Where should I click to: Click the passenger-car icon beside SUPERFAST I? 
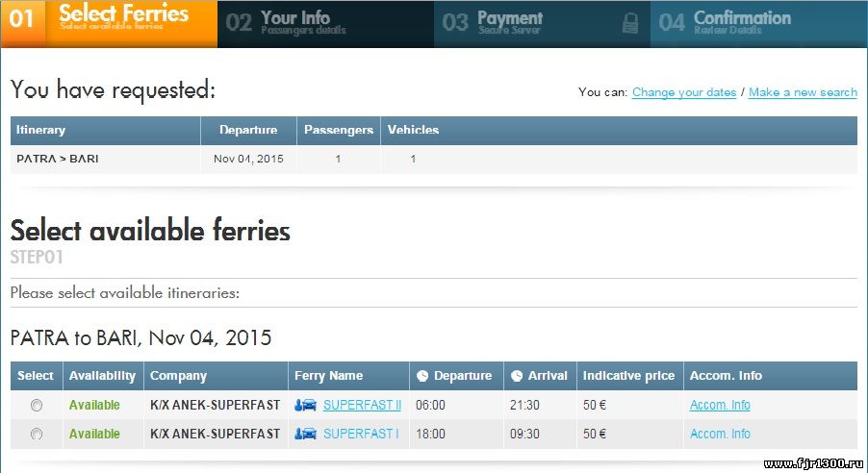pos(305,434)
